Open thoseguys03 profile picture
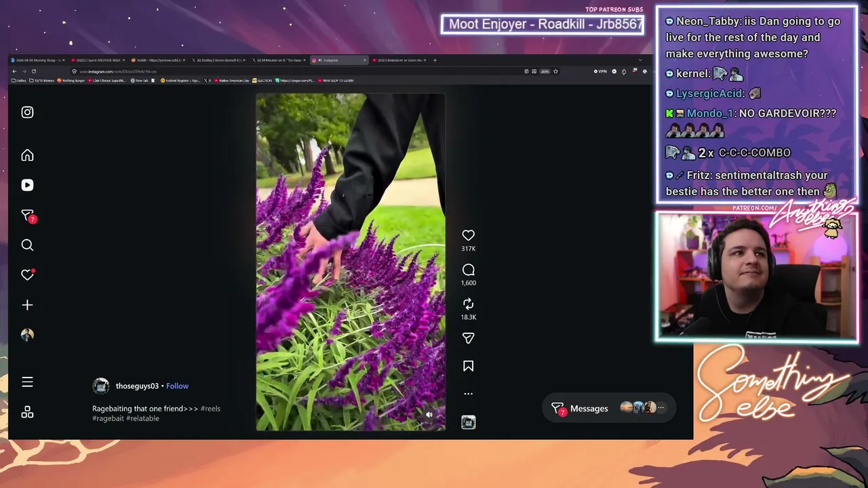Image resolution: width=868 pixels, height=488 pixels. pyautogui.click(x=101, y=386)
